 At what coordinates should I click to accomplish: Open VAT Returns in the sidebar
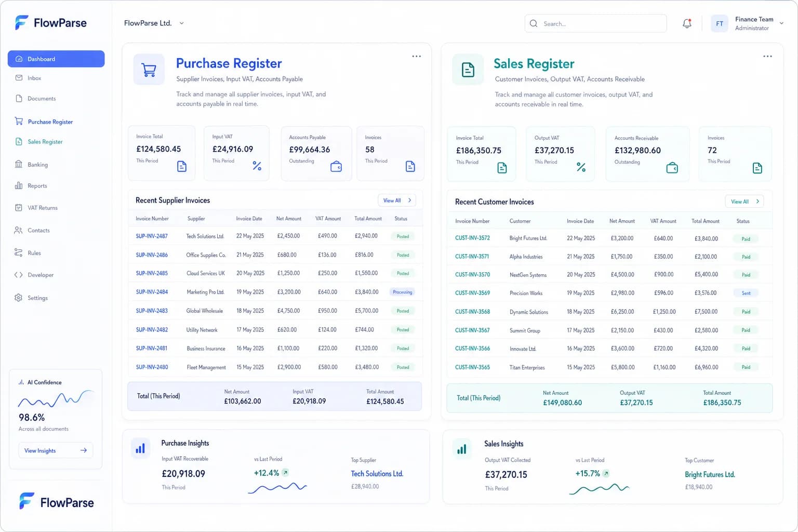tap(43, 207)
